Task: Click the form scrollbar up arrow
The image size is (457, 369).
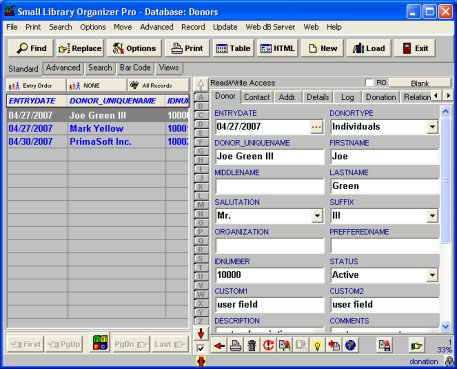Action: (445, 111)
